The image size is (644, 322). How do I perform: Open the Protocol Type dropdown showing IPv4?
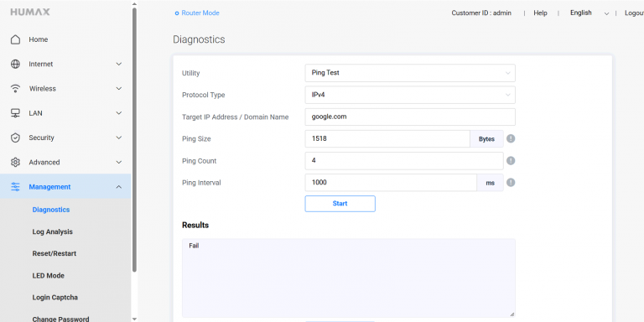[x=410, y=95]
